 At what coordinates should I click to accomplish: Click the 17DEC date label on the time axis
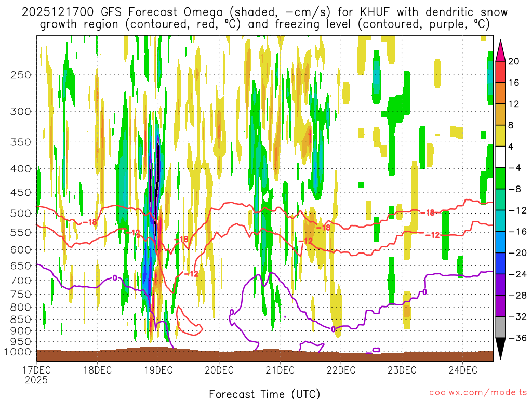point(36,370)
